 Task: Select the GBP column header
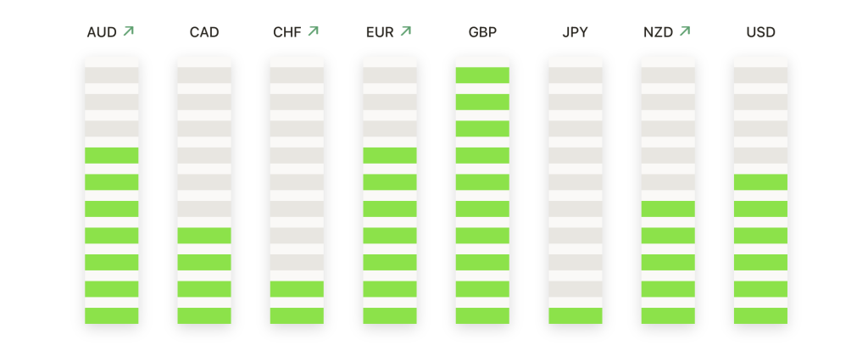tap(482, 33)
